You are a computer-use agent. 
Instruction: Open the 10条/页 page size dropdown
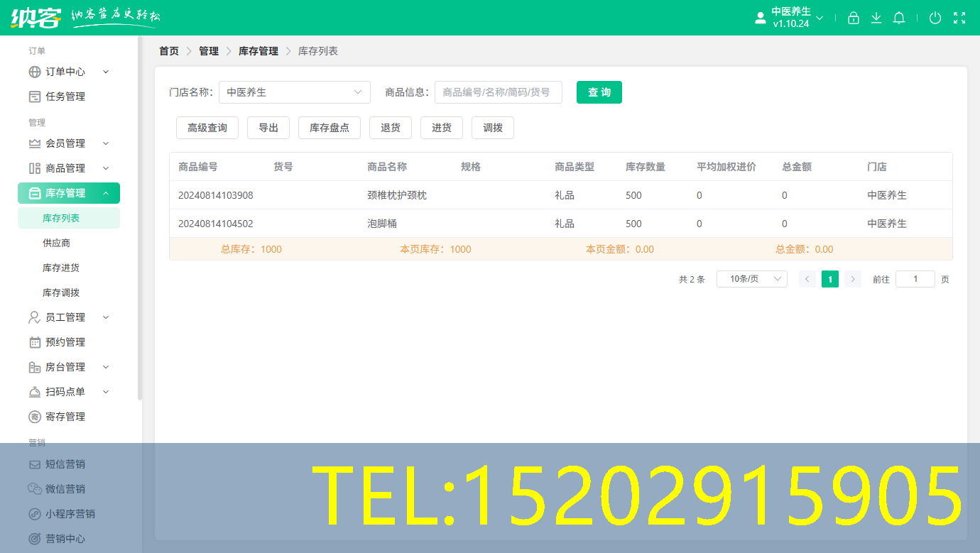[x=751, y=278]
